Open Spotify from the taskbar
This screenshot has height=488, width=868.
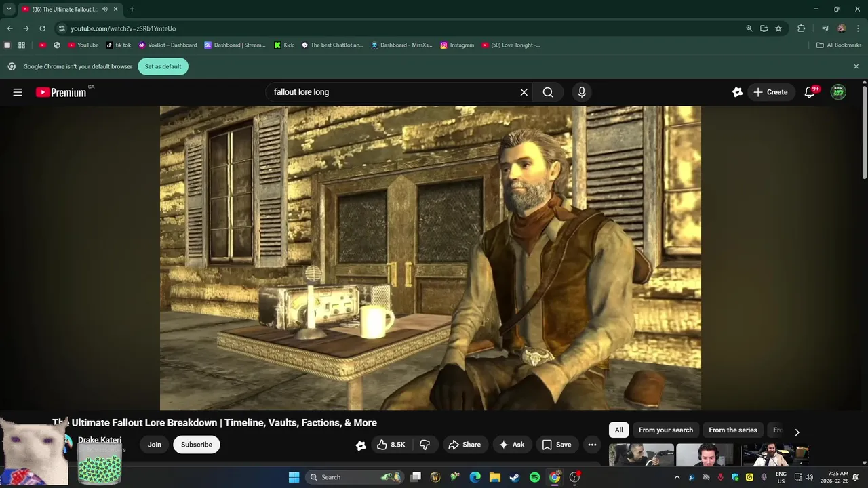pos(534,477)
